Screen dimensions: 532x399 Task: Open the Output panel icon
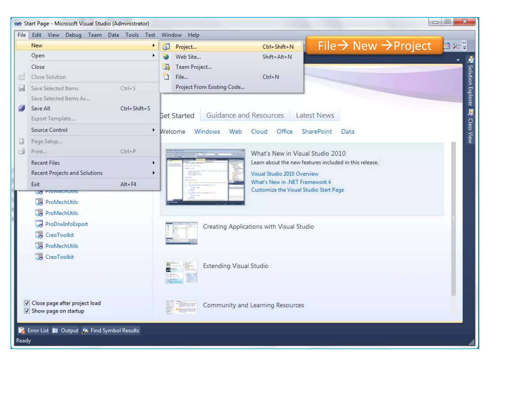(55, 330)
